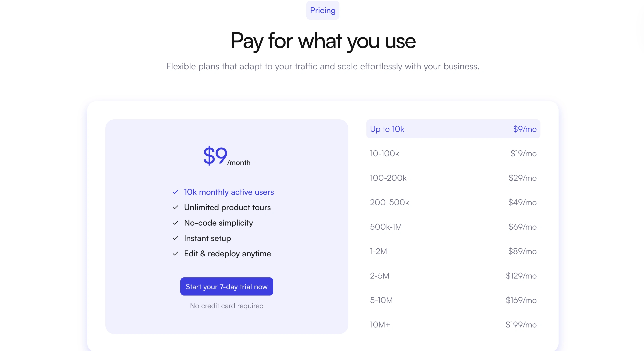Image resolution: width=644 pixels, height=351 pixels.
Task: Choose the 100-200k plan at $29/mo
Action: [453, 178]
